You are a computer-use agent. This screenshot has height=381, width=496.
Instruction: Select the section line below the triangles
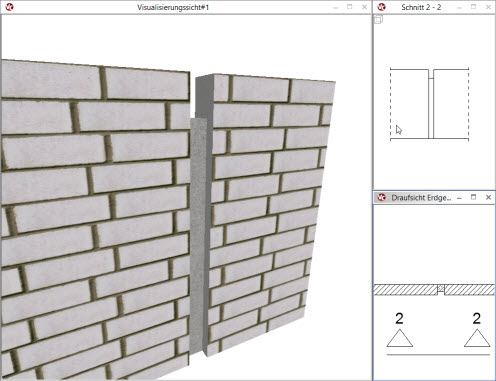(x=438, y=355)
